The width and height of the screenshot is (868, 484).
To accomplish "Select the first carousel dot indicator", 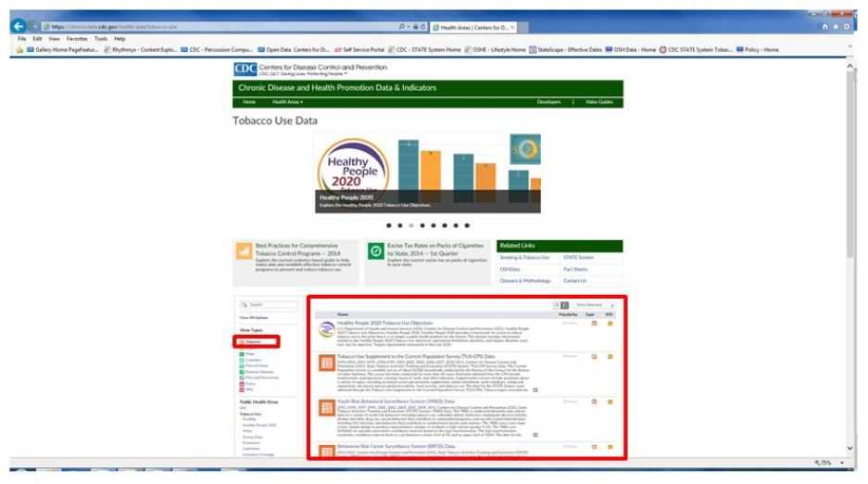I will 388,224.
